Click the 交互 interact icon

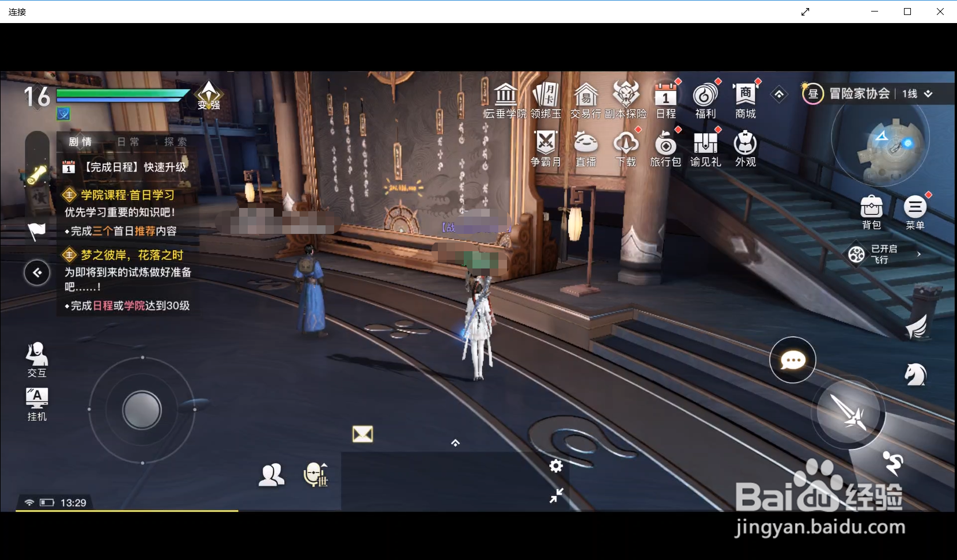[x=37, y=360]
